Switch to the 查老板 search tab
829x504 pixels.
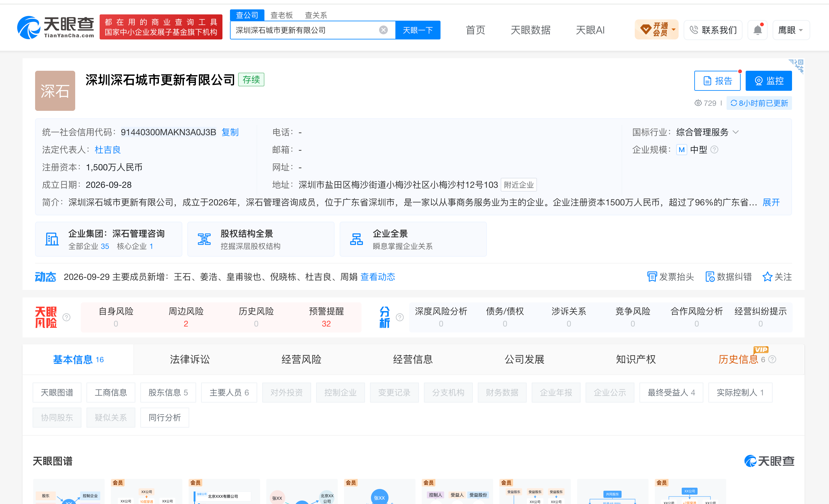(281, 15)
